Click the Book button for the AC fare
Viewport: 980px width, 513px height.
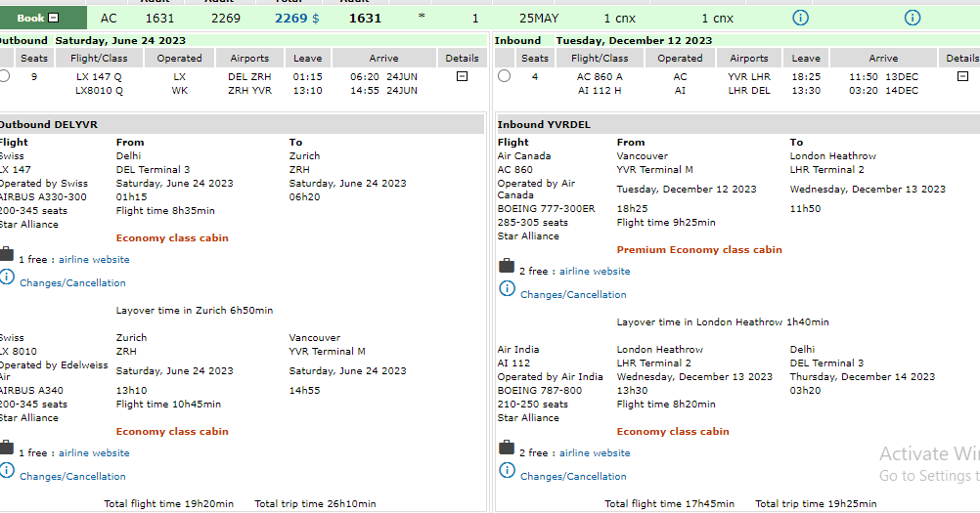[x=29, y=18]
